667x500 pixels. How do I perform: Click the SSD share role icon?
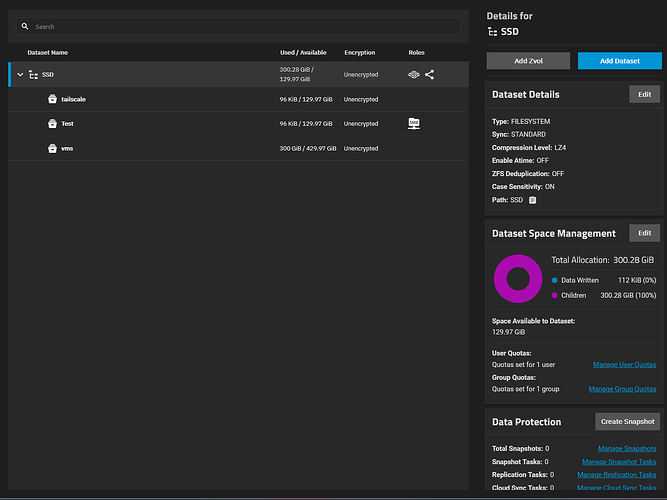coord(430,74)
